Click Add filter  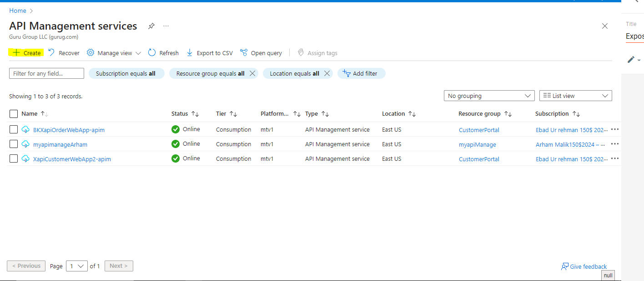pyautogui.click(x=361, y=73)
